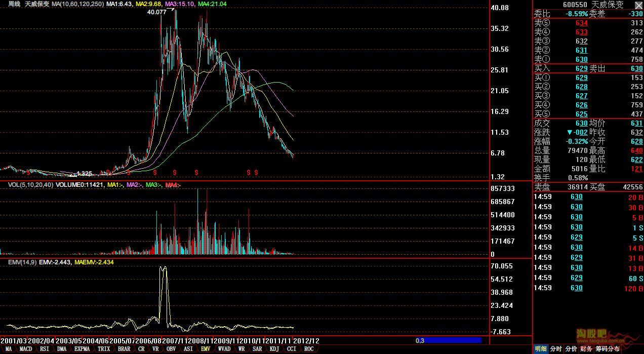Select the KDJ indicator tab
Image resolution: width=644 pixels, height=354 pixels.
[x=274, y=349]
